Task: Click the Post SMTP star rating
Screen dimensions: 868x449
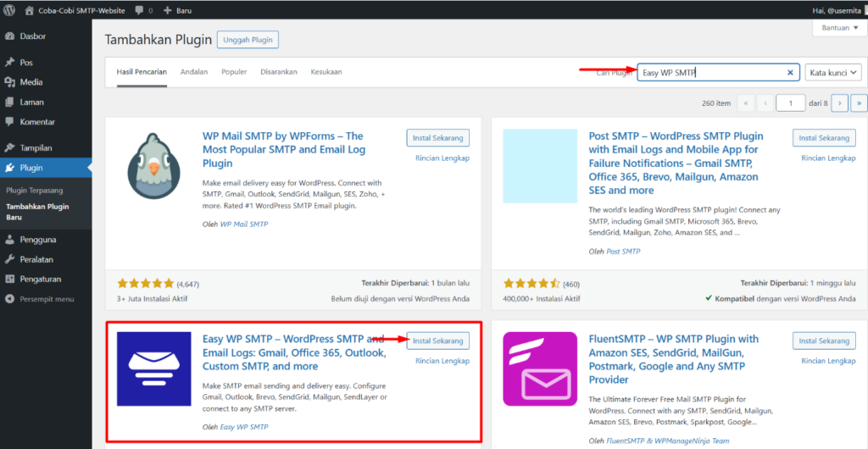Action: pyautogui.click(x=532, y=284)
